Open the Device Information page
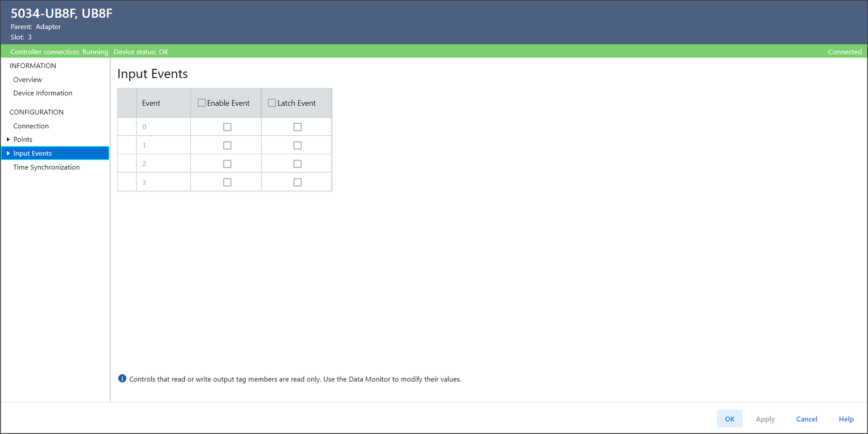Image resolution: width=868 pixels, height=434 pixels. tap(43, 93)
